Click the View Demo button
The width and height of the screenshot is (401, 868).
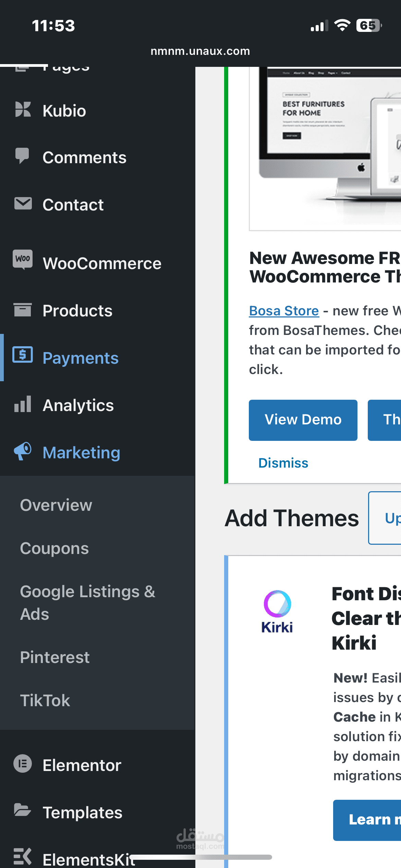click(303, 420)
